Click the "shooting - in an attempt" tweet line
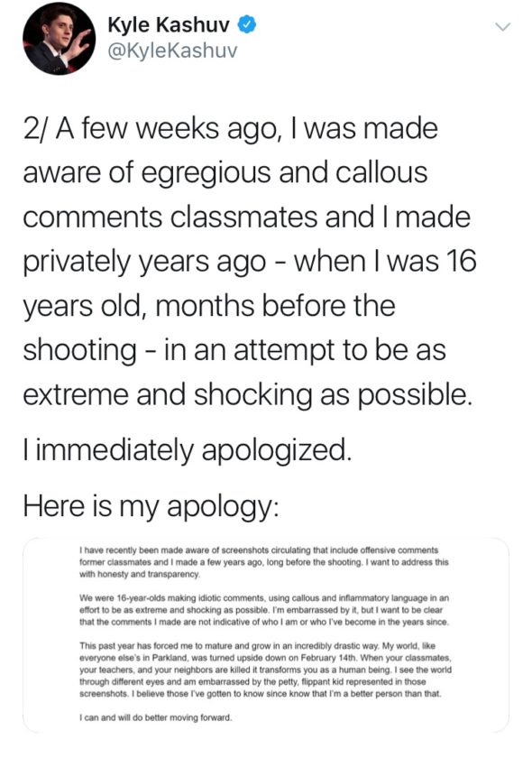This screenshot has height=767, width=532. coord(234,351)
